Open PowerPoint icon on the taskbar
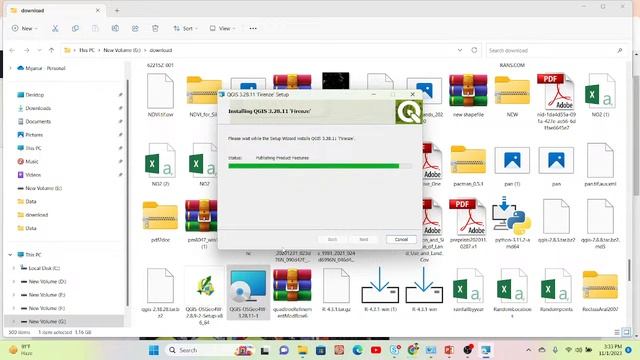 (449, 350)
